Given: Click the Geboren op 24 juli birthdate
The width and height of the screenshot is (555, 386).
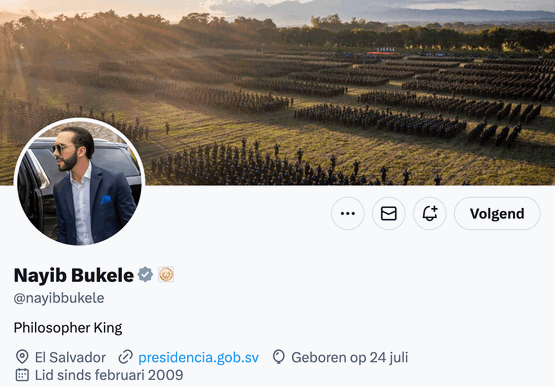Looking at the screenshot, I should click(x=349, y=357).
